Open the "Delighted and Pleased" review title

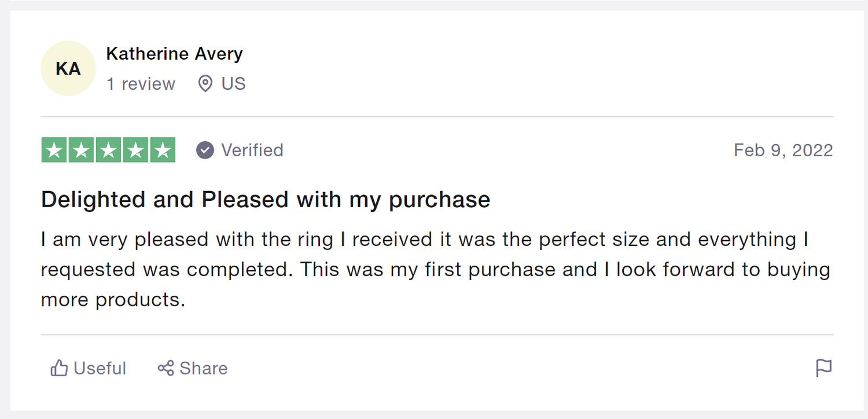[266, 200]
